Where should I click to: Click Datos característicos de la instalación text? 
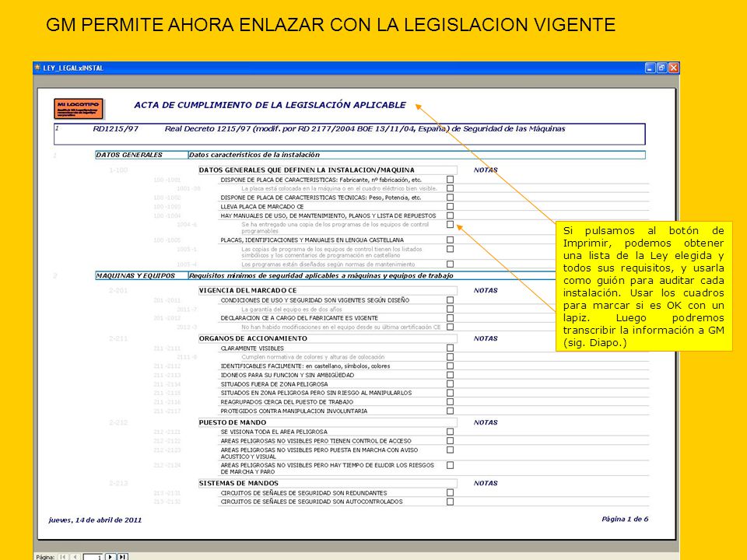click(254, 155)
